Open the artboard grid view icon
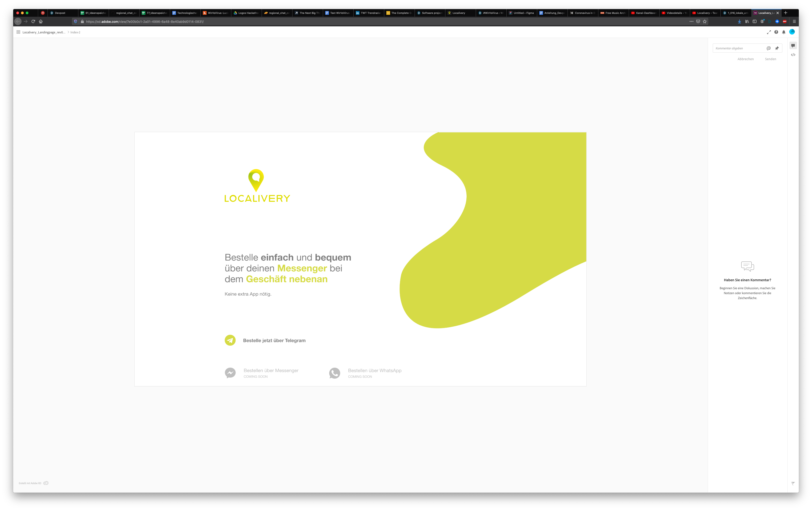 point(18,32)
